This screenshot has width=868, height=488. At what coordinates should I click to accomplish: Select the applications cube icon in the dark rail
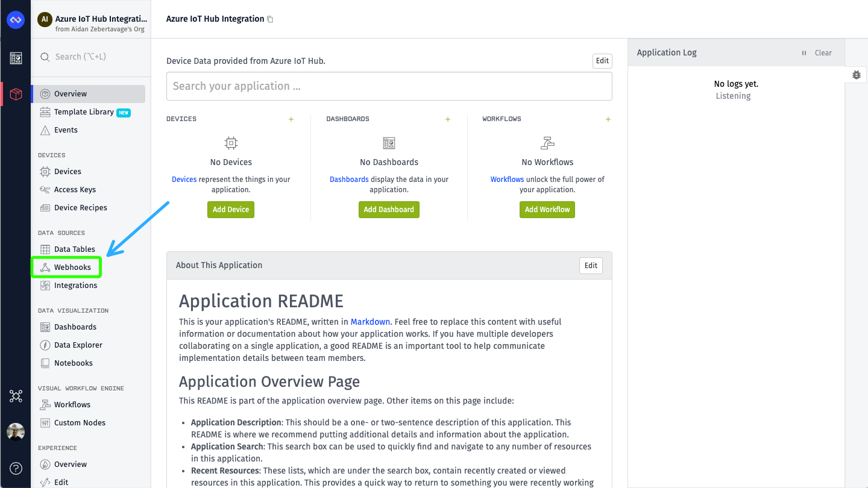pos(16,94)
